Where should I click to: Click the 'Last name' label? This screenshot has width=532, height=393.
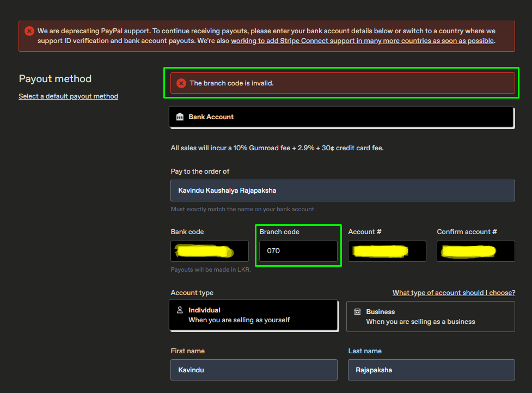tap(365, 351)
